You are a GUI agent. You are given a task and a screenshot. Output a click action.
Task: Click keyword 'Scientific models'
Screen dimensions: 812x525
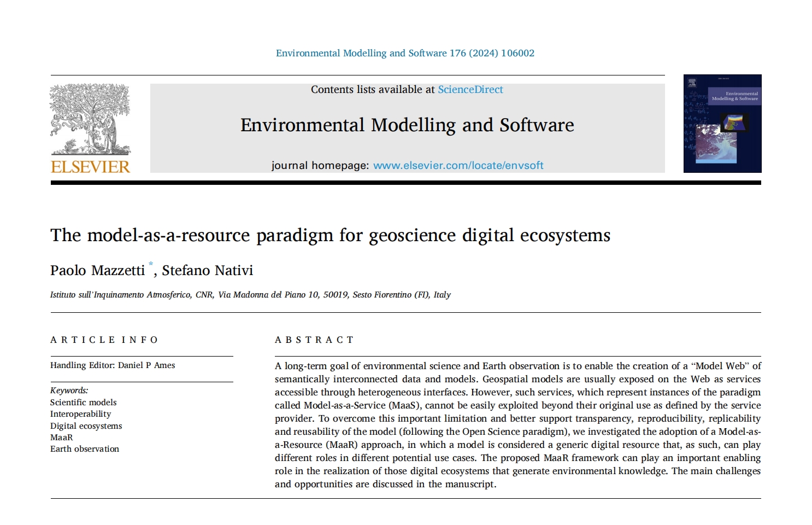click(83, 402)
